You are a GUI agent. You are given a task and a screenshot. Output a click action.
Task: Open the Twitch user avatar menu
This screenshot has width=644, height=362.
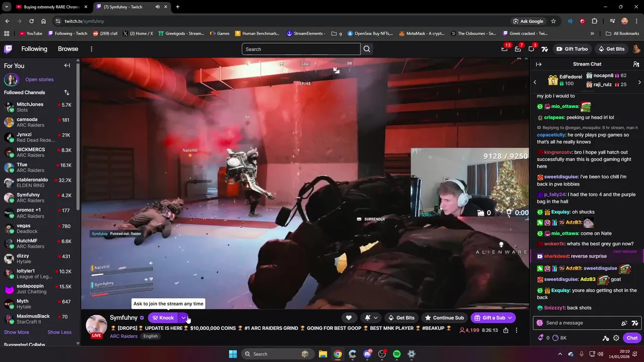click(x=636, y=49)
